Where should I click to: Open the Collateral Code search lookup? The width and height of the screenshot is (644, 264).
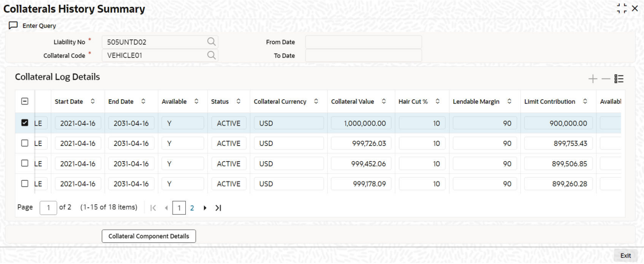(x=211, y=55)
